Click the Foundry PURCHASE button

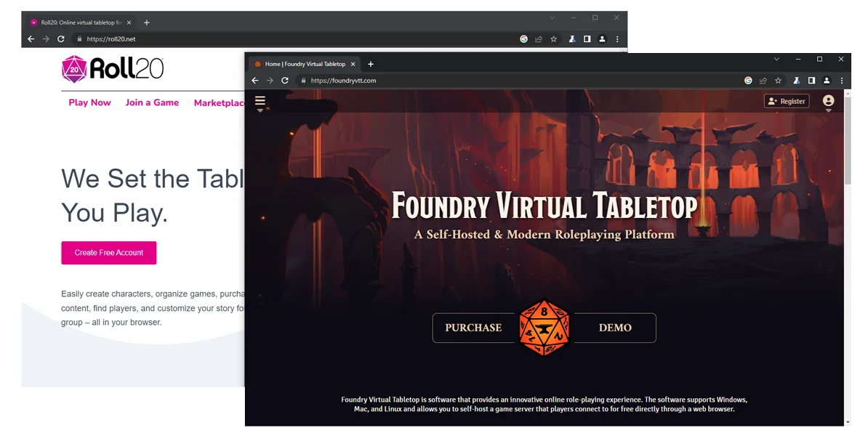pos(473,328)
